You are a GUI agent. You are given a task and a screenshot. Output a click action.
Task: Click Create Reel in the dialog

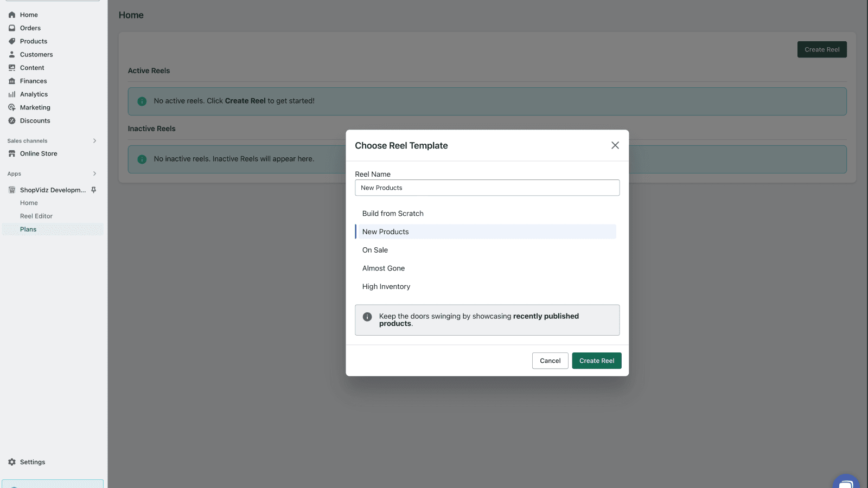[x=596, y=360]
